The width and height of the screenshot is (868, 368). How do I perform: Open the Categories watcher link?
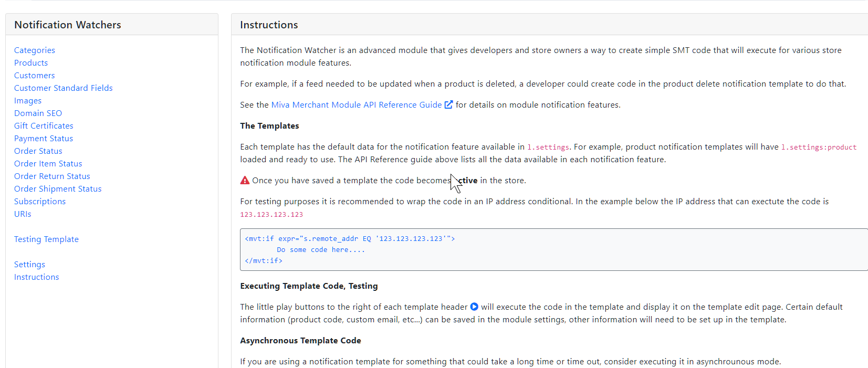tap(35, 50)
